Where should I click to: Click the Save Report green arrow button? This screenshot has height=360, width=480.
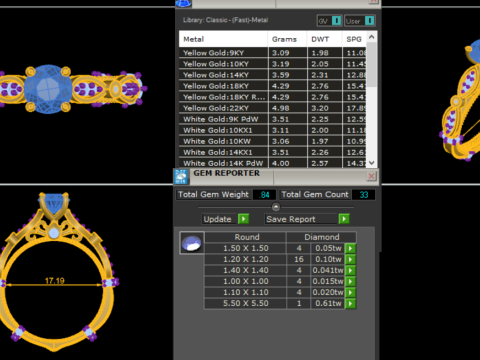(344, 219)
